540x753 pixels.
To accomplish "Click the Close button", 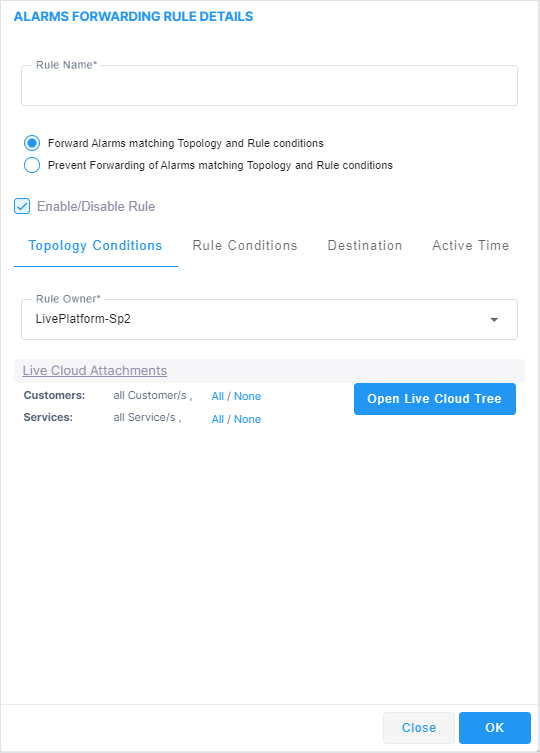I will pyautogui.click(x=419, y=728).
